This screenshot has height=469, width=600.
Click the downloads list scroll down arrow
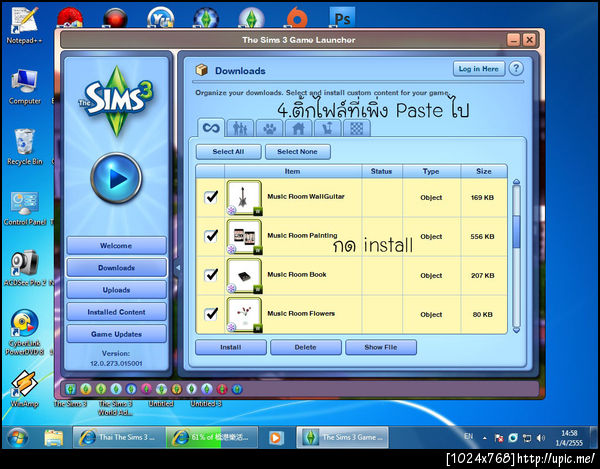click(x=516, y=330)
